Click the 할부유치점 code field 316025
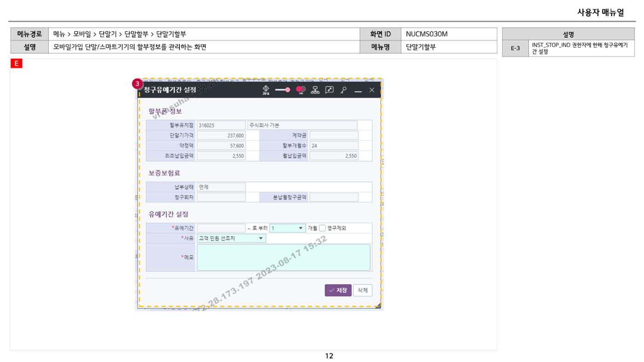The width and height of the screenshot is (644, 362). [x=221, y=125]
